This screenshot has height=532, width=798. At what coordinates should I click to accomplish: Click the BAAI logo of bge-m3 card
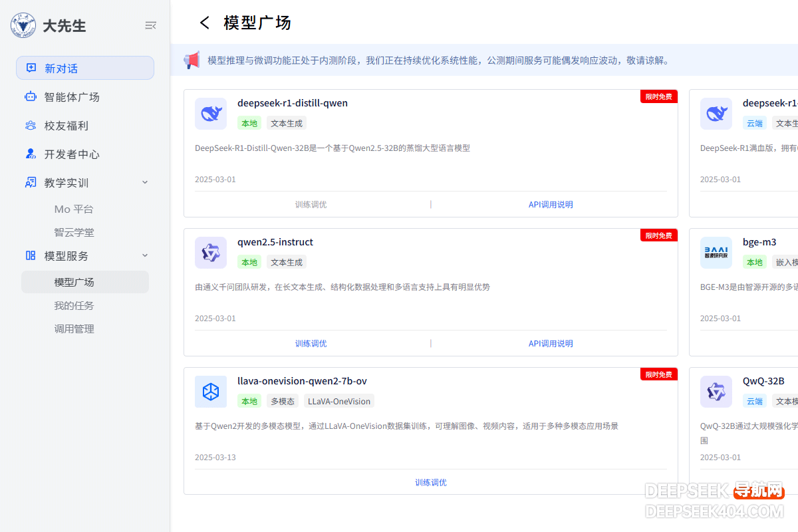[716, 253]
